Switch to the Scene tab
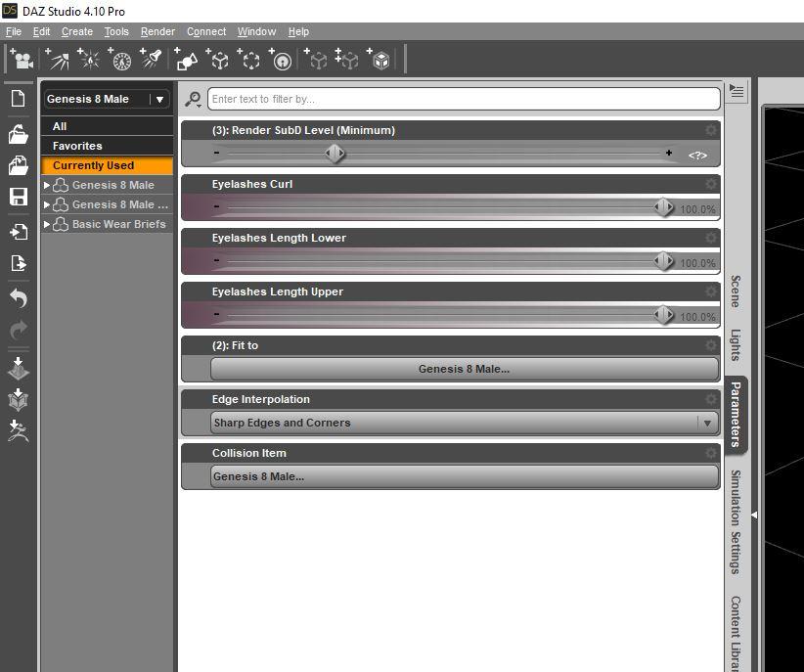The width and height of the screenshot is (804, 672). tap(736, 291)
